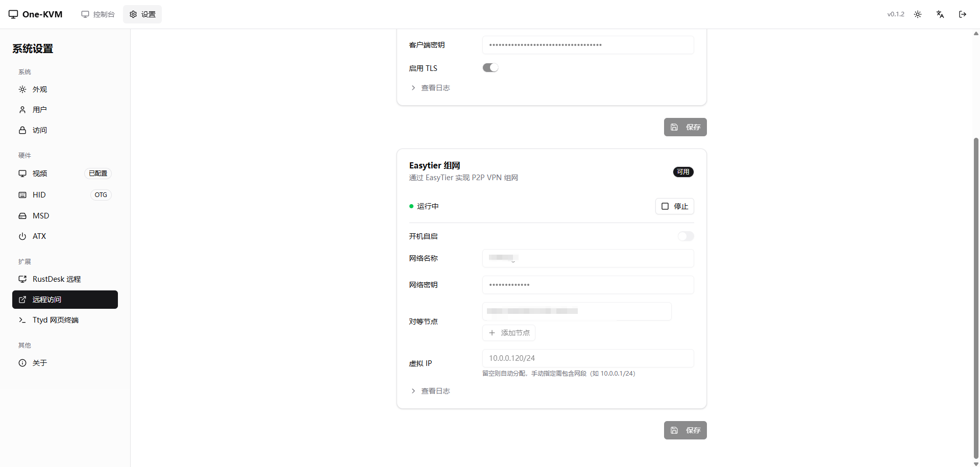980x467 pixels.
Task: Open the MSD storage settings
Action: pos(41,216)
